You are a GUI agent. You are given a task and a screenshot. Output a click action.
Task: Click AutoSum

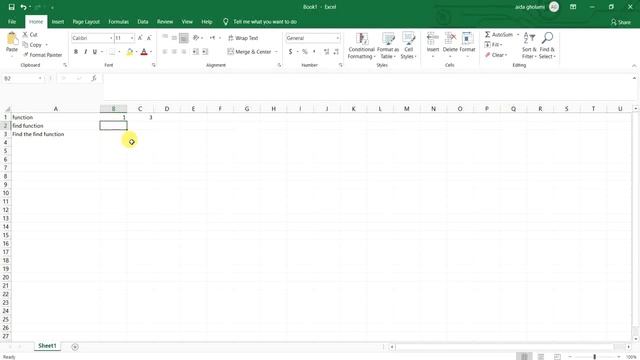tap(499, 35)
